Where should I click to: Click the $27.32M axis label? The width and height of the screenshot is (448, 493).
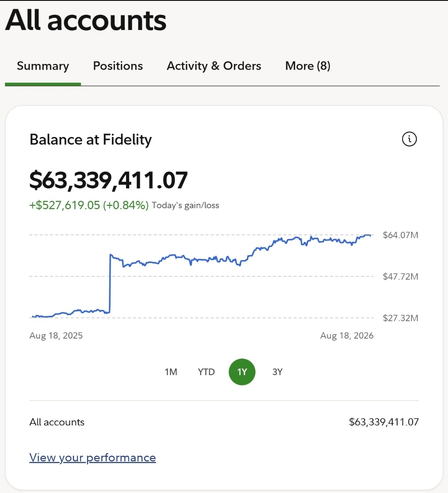pos(401,318)
